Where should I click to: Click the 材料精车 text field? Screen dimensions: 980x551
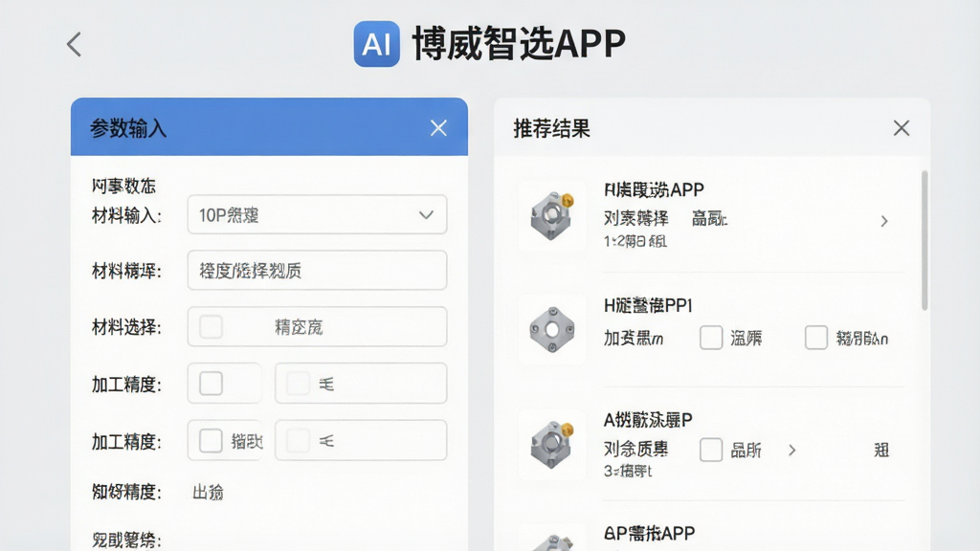pyautogui.click(x=317, y=271)
